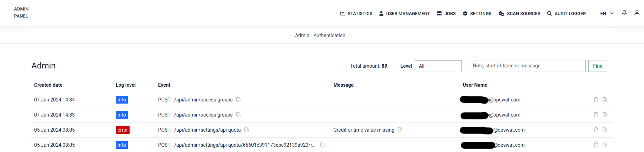Open the Level filter dropdown
The height and width of the screenshot is (152, 644).
[438, 66]
